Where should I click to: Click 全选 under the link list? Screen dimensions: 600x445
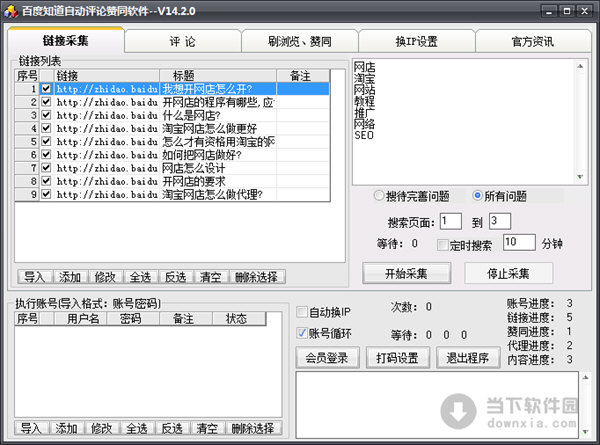click(x=140, y=277)
